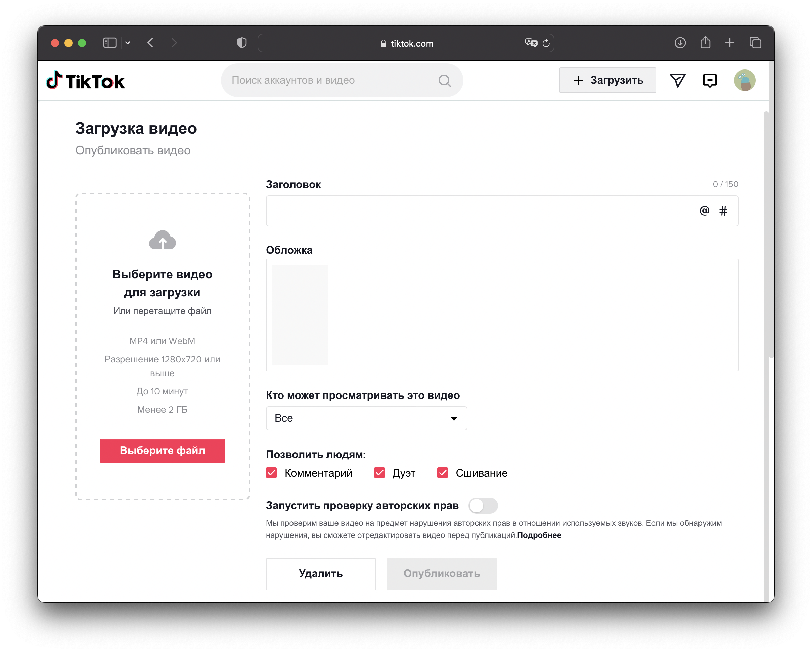
Task: Open the profile avatar menu
Action: click(744, 81)
